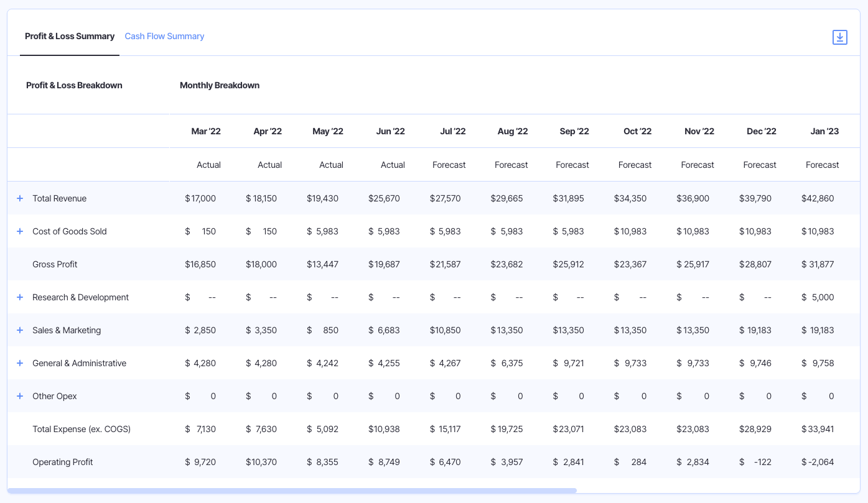Expand the Total Revenue row
Screen dimensions: 868x503
[x=19, y=198]
